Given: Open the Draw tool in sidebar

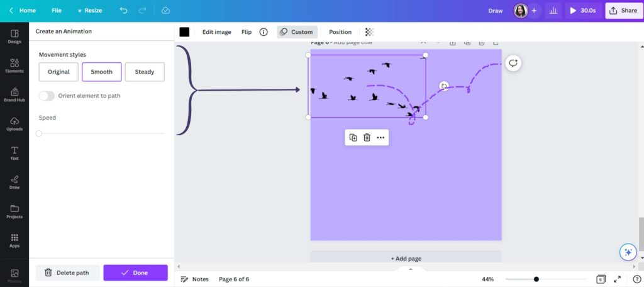Looking at the screenshot, I should pyautogui.click(x=14, y=182).
